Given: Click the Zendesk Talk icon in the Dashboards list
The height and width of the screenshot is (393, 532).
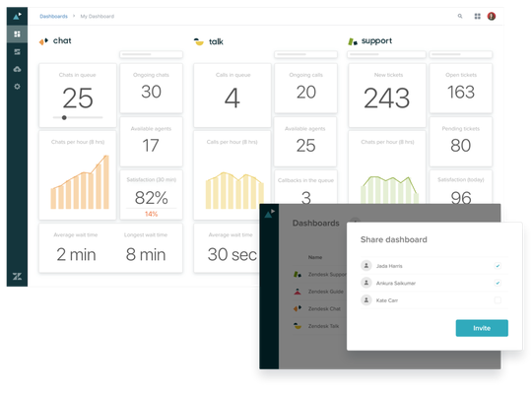Looking at the screenshot, I should 298,326.
